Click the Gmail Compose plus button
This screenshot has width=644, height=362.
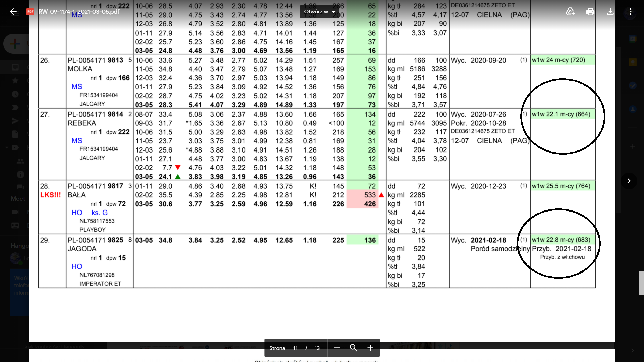(x=15, y=44)
